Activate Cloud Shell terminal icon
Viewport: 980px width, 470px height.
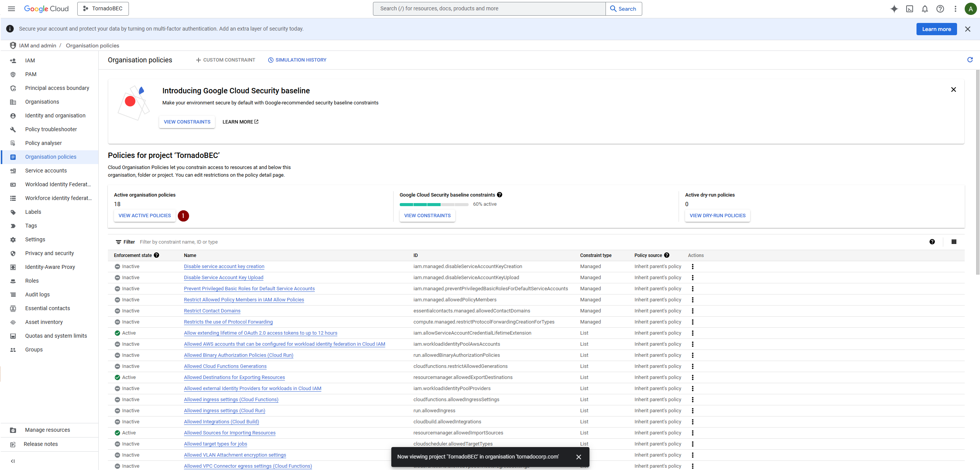(910, 9)
